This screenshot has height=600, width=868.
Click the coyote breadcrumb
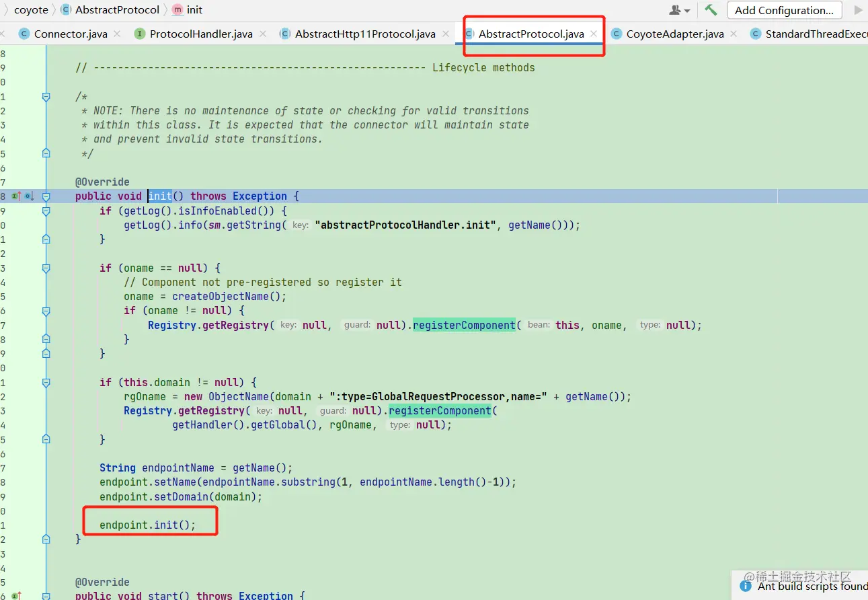(x=31, y=10)
